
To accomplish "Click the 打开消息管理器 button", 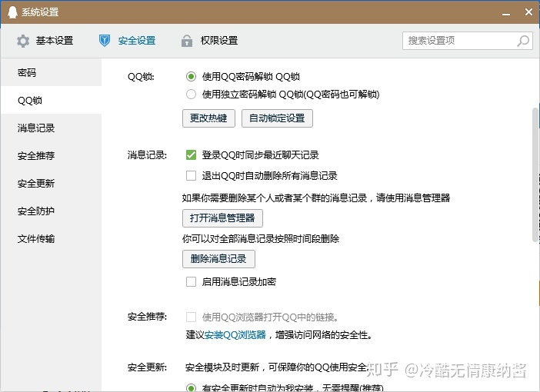I will tap(222, 218).
